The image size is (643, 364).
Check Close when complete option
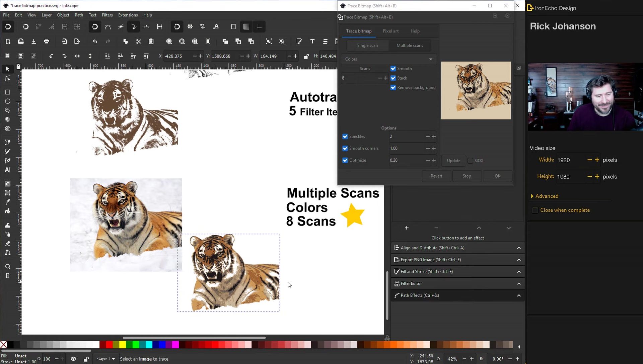pyautogui.click(x=535, y=210)
